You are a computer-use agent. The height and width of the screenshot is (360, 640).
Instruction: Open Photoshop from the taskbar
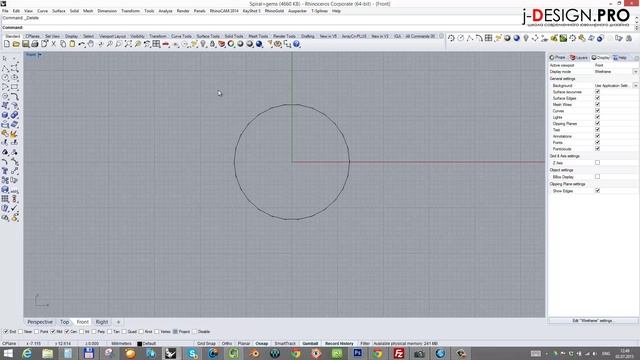pos(358,353)
